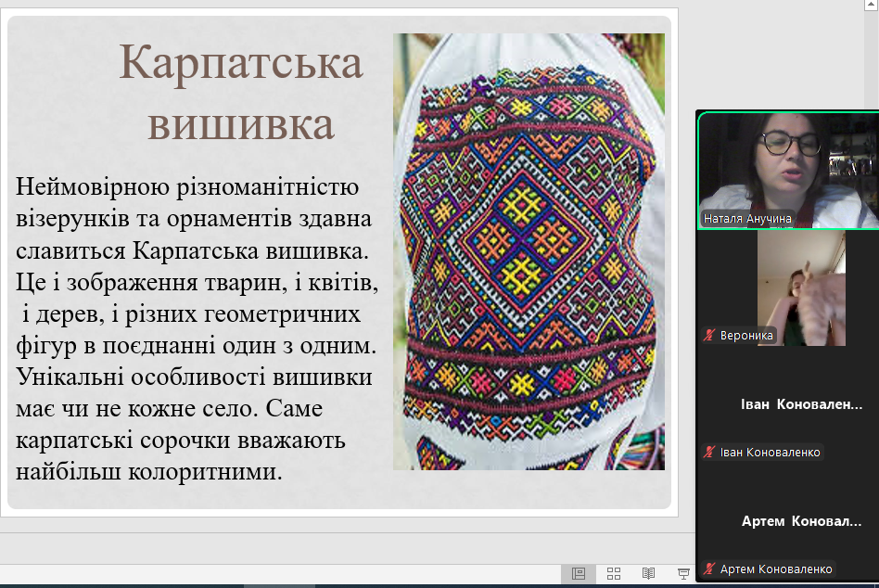879x588 pixels.
Task: Click the Вероника name label
Action: [x=746, y=335]
